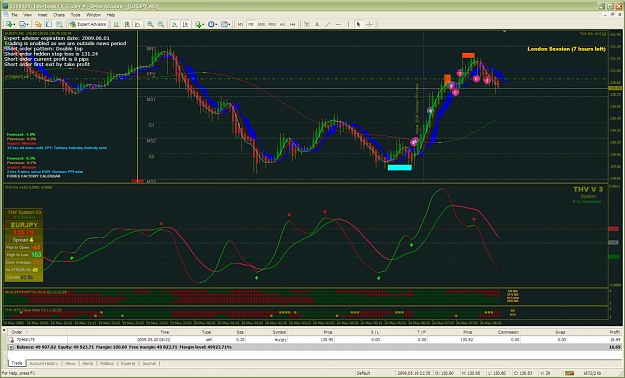Expand the Balance summary row icon

pyautogui.click(x=11, y=347)
